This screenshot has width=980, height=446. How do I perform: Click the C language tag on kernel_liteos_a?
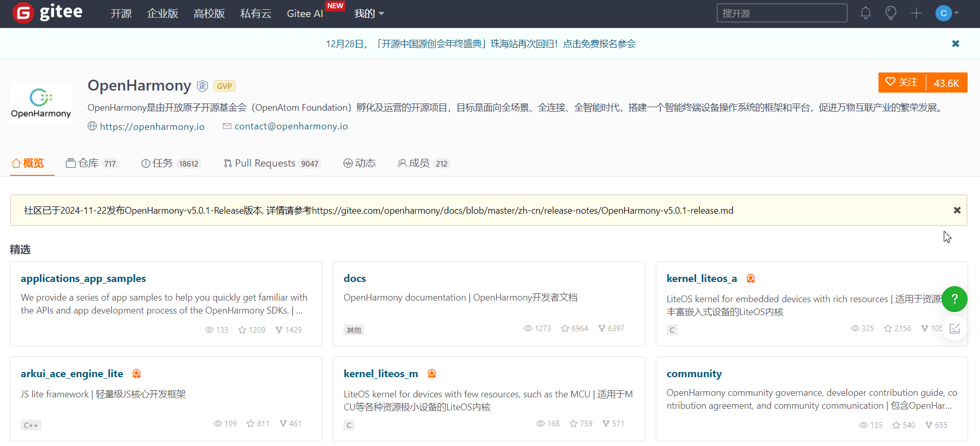[672, 330]
